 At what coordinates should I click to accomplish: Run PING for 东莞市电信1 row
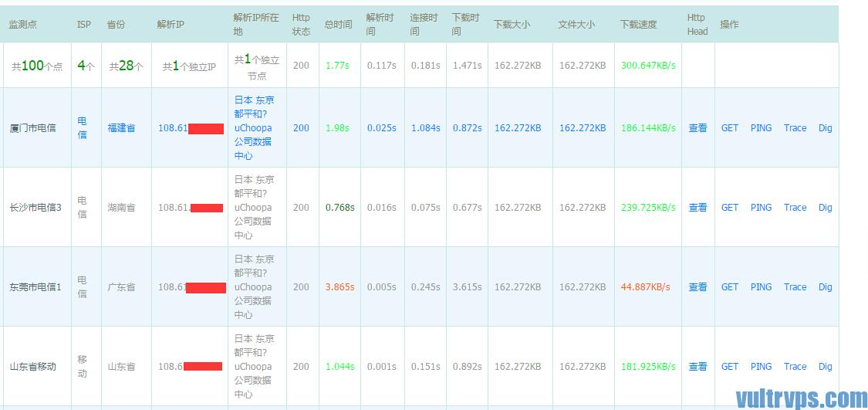click(x=761, y=287)
